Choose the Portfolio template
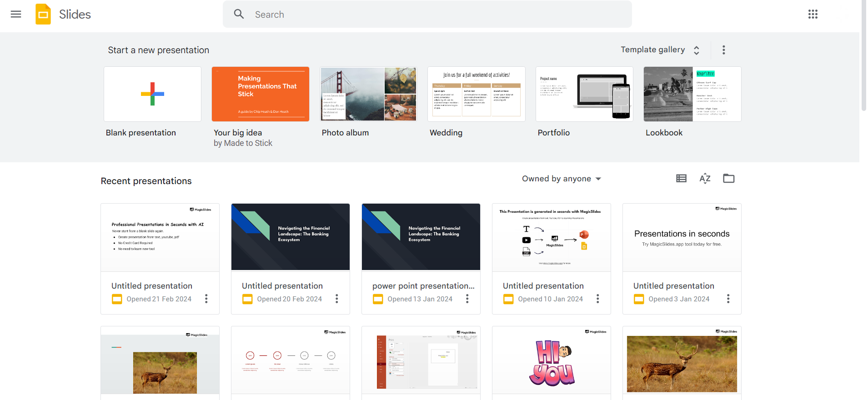The height and width of the screenshot is (400, 868). [584, 94]
